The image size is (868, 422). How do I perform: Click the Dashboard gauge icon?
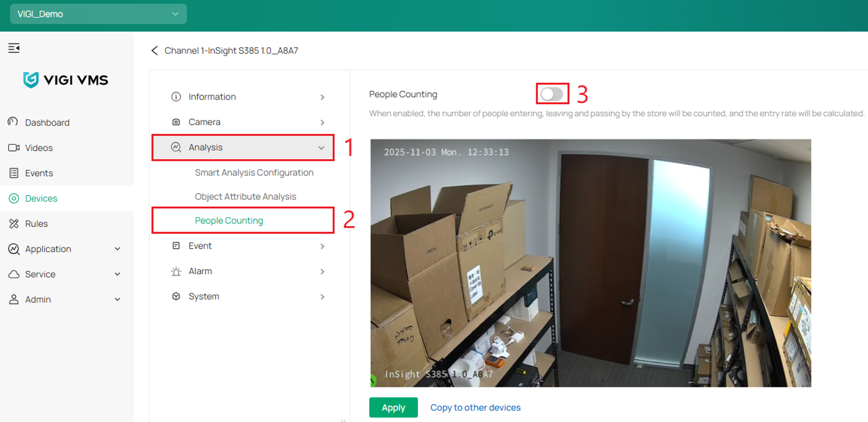coord(13,122)
